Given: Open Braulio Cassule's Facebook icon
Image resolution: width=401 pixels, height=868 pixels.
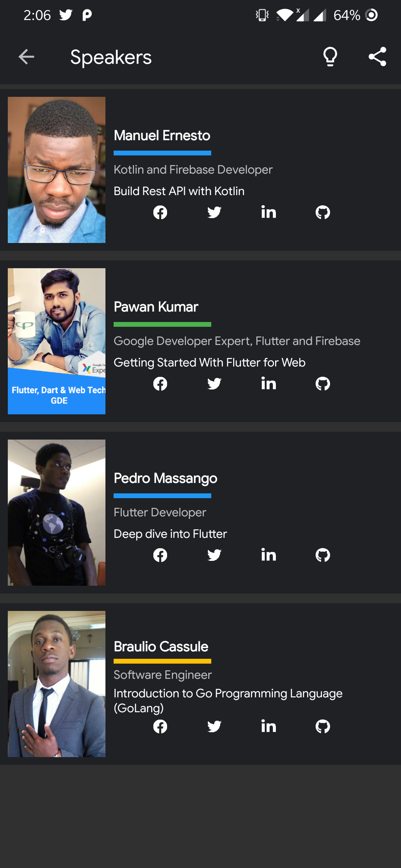Looking at the screenshot, I should click(160, 727).
